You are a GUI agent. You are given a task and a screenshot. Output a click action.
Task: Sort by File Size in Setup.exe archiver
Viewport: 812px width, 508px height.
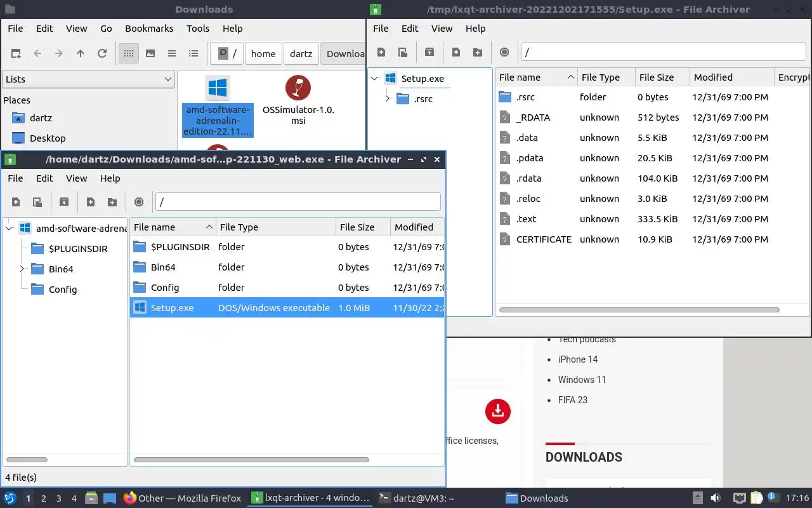pos(662,77)
